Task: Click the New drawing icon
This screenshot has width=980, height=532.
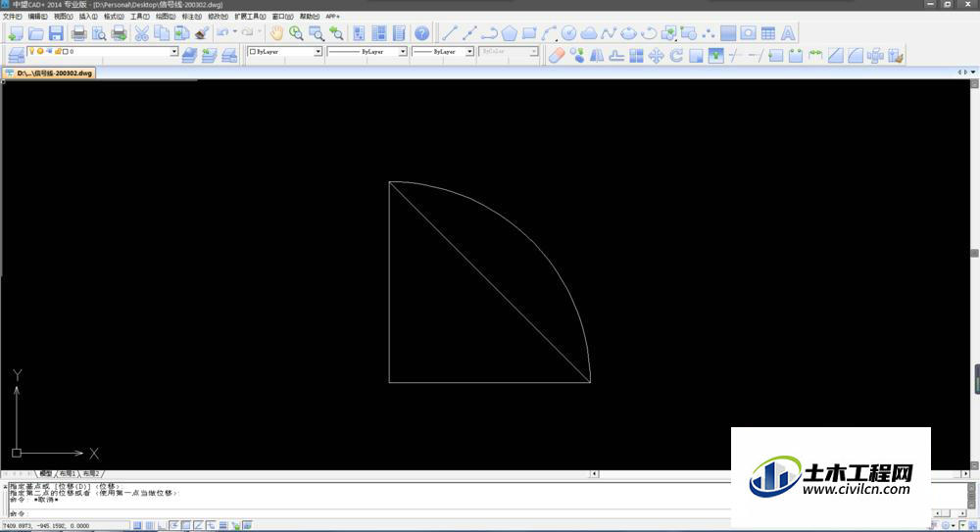Action: (15, 33)
